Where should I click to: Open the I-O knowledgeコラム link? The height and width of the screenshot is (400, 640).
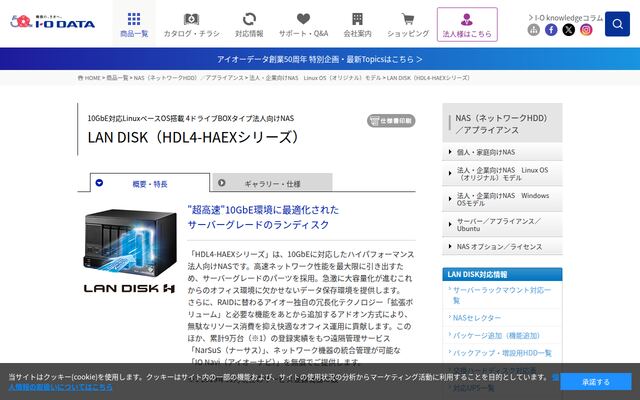[x=565, y=18]
